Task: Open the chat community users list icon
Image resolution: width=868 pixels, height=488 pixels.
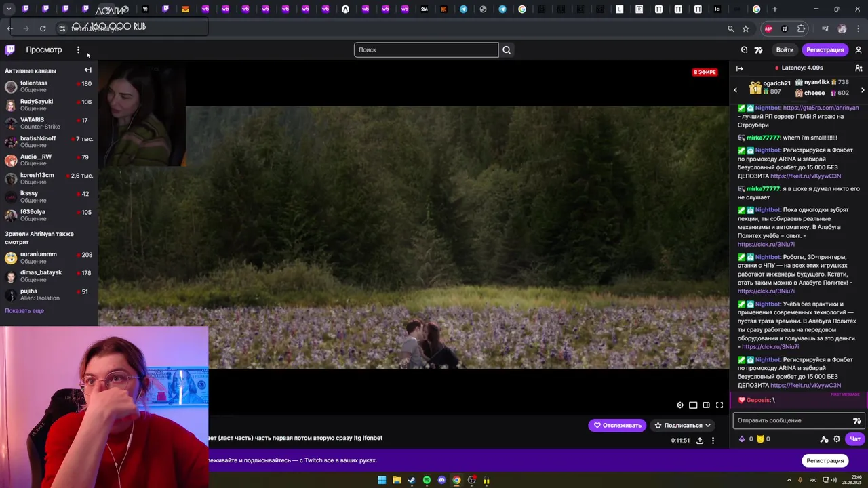Action: (x=859, y=68)
